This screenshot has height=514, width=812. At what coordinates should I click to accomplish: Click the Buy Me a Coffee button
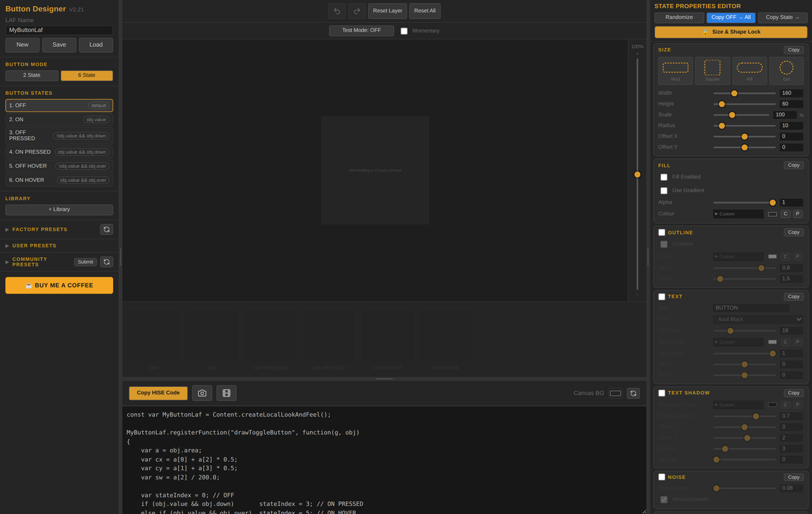[59, 285]
